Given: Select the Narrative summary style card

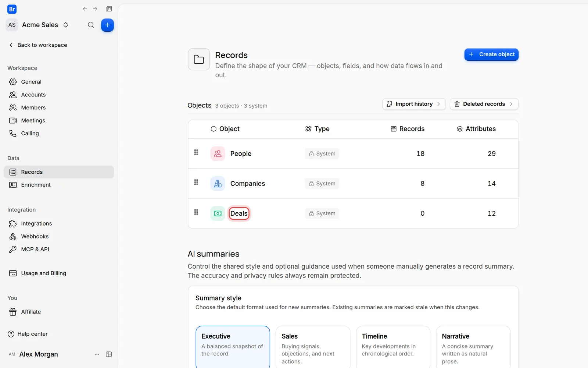Looking at the screenshot, I should click(x=473, y=347).
